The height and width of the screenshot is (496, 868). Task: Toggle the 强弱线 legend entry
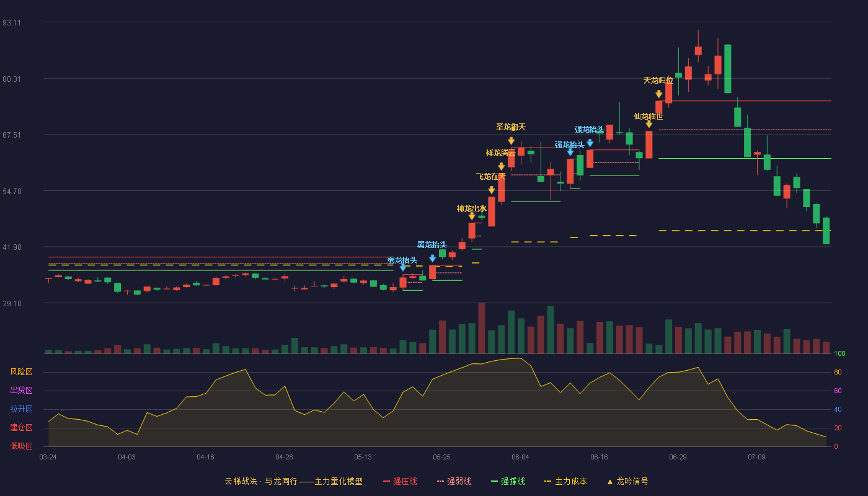click(454, 481)
